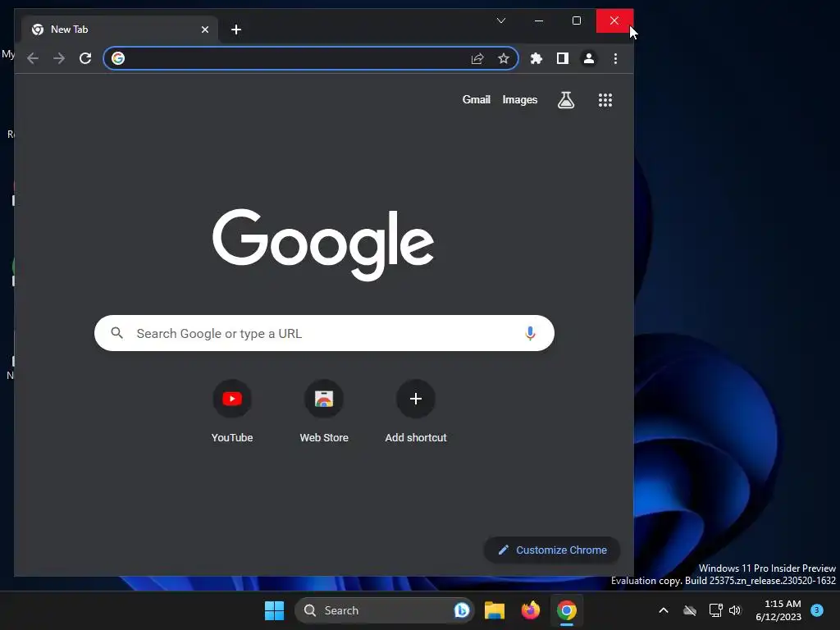Open the notification badge in the tray
840x630 pixels.
pos(817,610)
